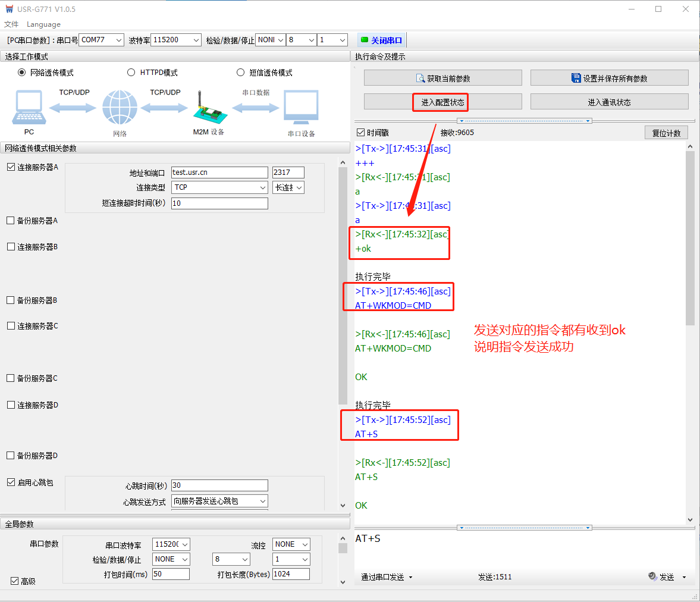Open the Language menu

tap(43, 24)
